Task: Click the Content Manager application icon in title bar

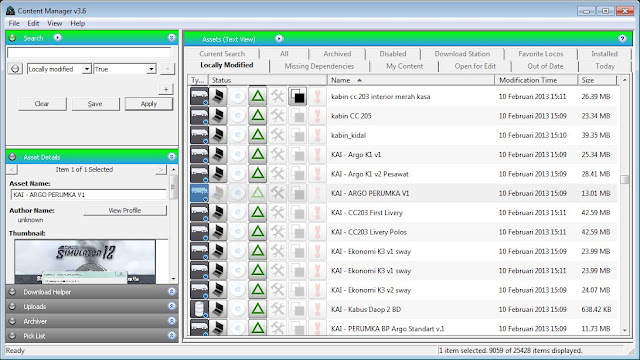Action: [x=11, y=10]
